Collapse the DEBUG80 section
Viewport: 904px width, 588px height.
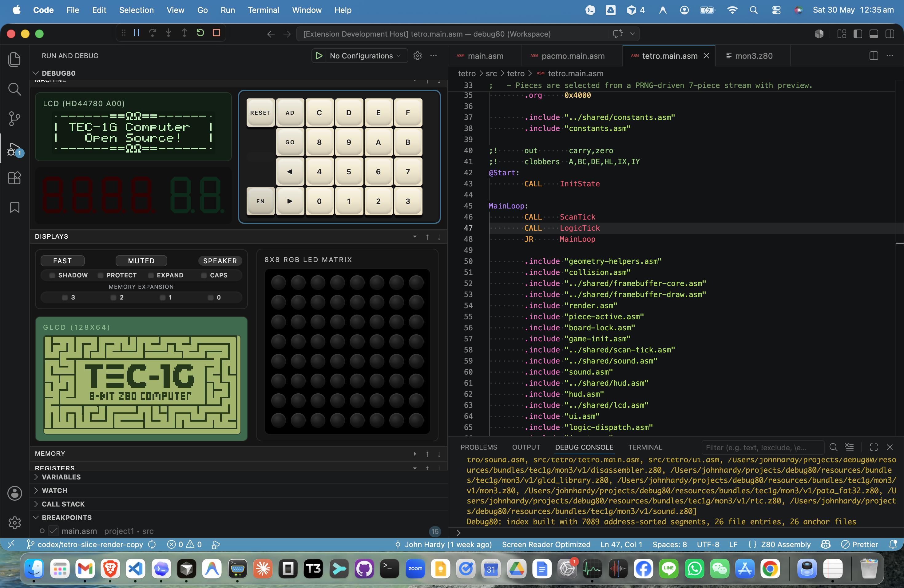pyautogui.click(x=36, y=73)
